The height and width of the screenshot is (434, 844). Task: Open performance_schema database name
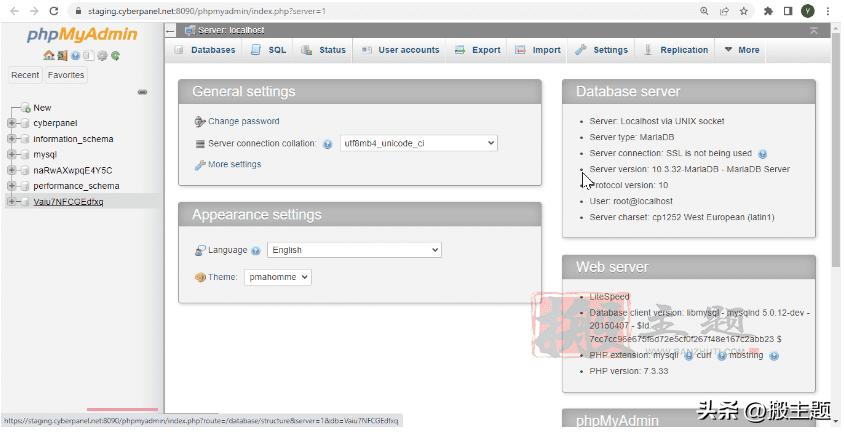[x=76, y=186]
